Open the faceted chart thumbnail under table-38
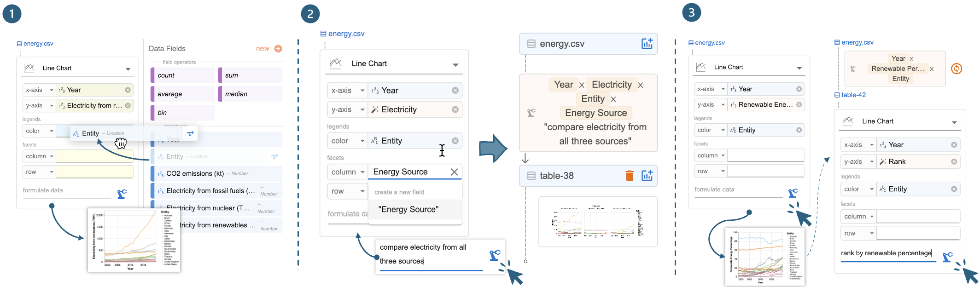The width and height of the screenshot is (980, 287). coord(598,222)
